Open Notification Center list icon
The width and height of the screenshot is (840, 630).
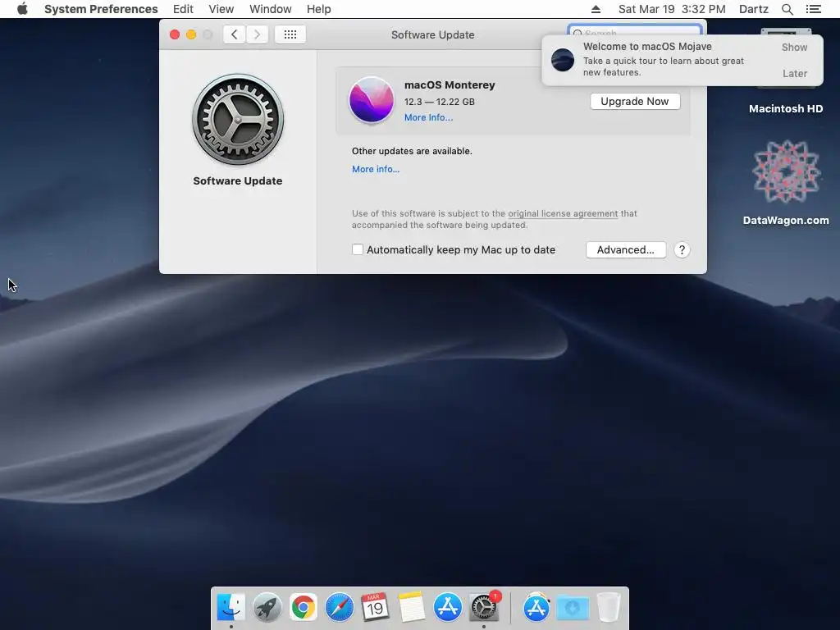813,9
